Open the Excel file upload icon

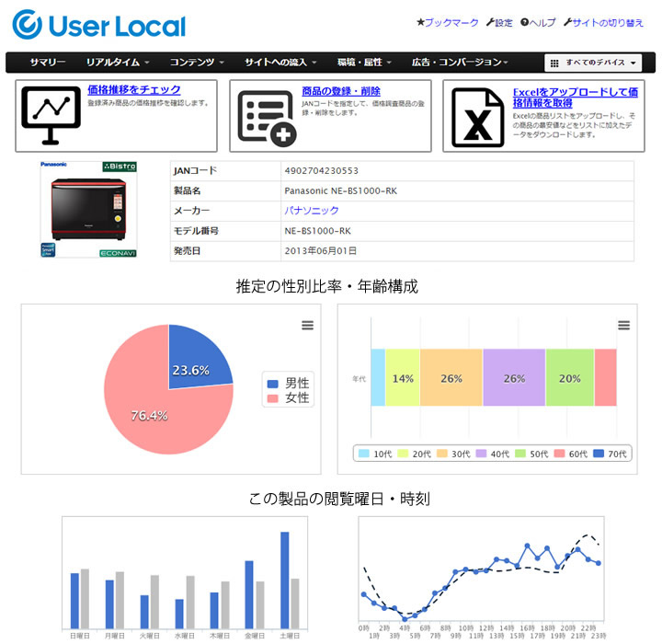[x=477, y=118]
